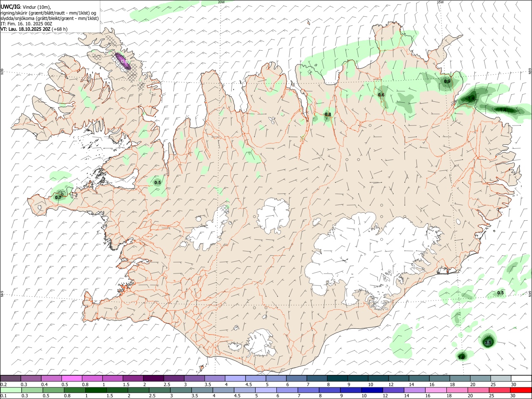This screenshot has width=532, height=399.
Task: Click the dusky purple 0.2 swatch in upper legend row
Action: (x=10, y=378)
